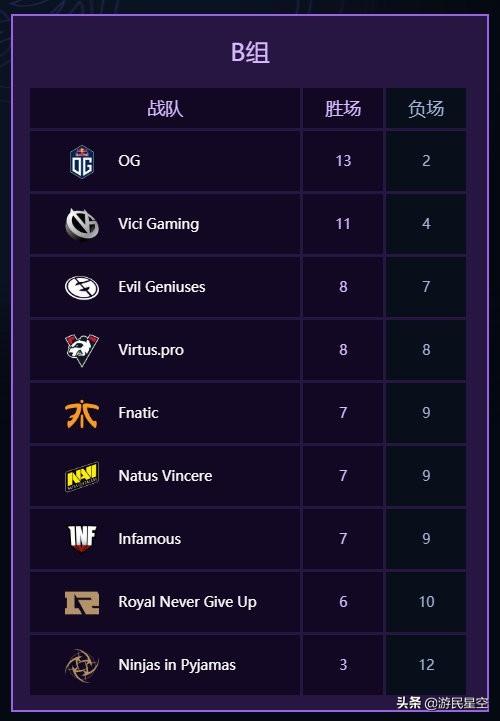This screenshot has height=721, width=500.
Task: Click the Virtus.pro bear logo
Action: [x=82, y=350]
